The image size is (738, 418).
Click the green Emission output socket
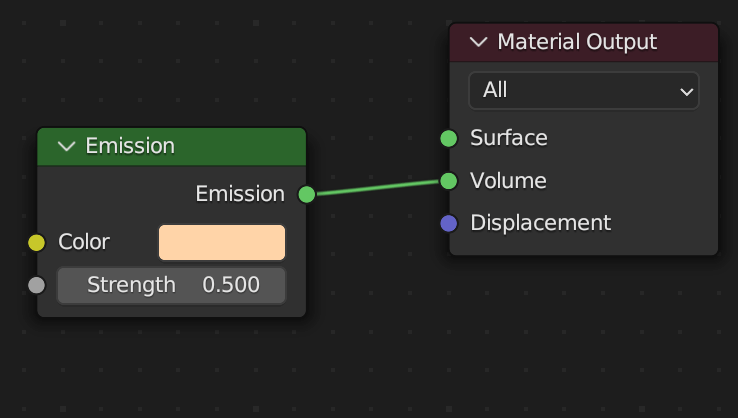point(307,194)
